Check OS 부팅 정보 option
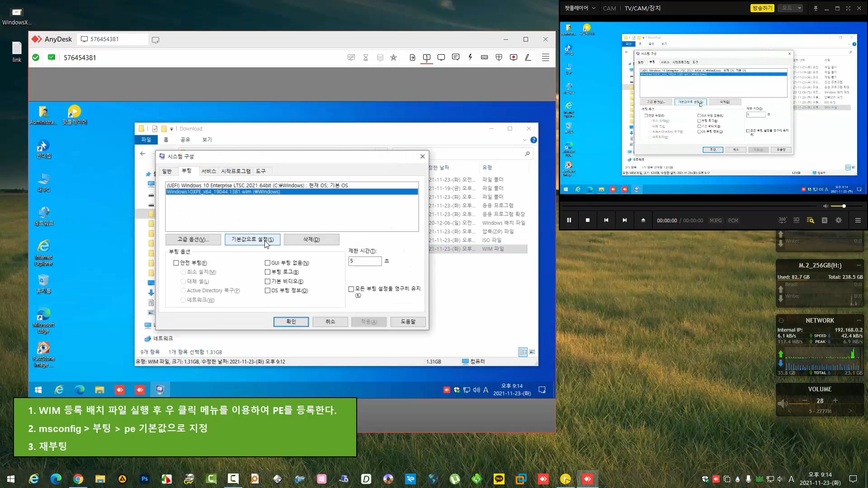This screenshot has width=868, height=488. [x=268, y=291]
